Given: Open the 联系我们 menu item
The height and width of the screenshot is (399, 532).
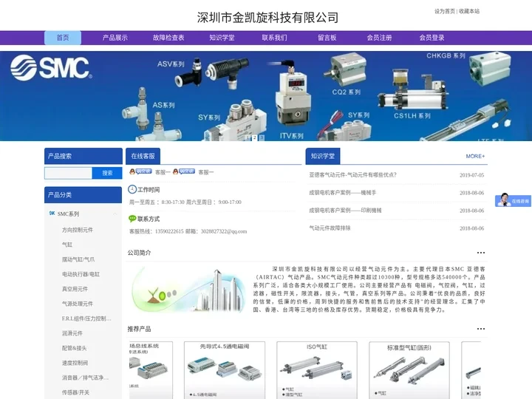Looking at the screenshot, I should [x=274, y=38].
